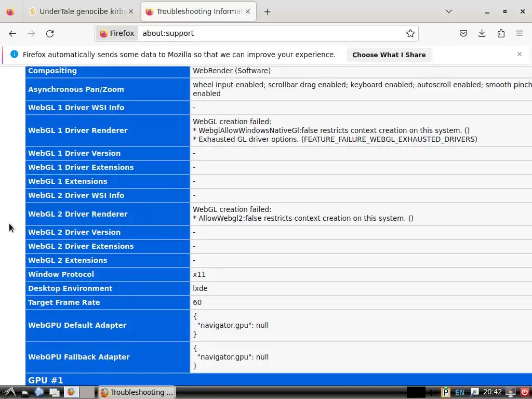Click the WebGL 1 Driver Extensions label

(81, 167)
